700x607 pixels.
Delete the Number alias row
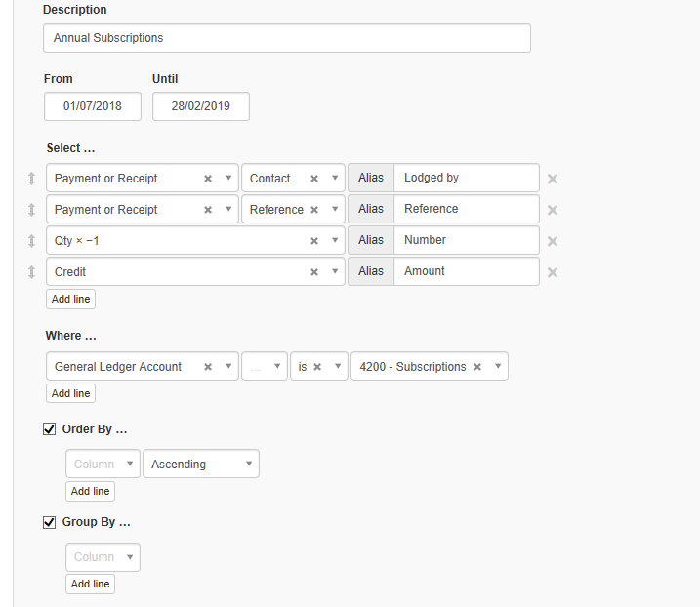[x=553, y=241]
